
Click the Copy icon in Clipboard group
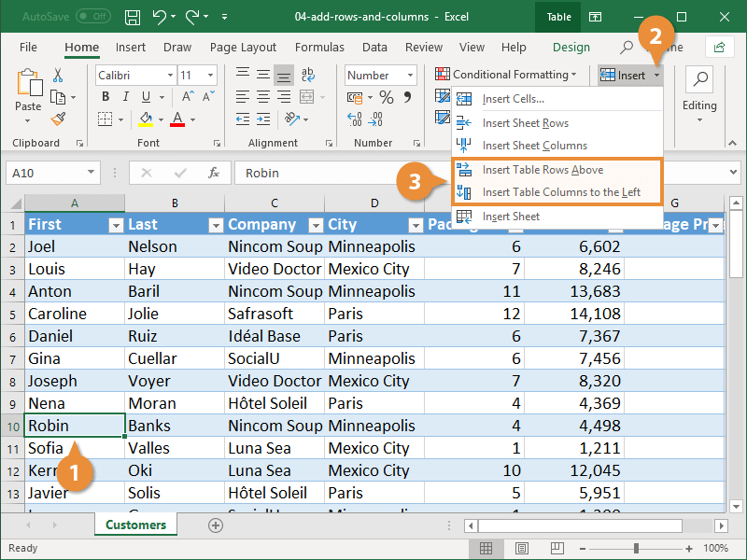pyautogui.click(x=58, y=98)
